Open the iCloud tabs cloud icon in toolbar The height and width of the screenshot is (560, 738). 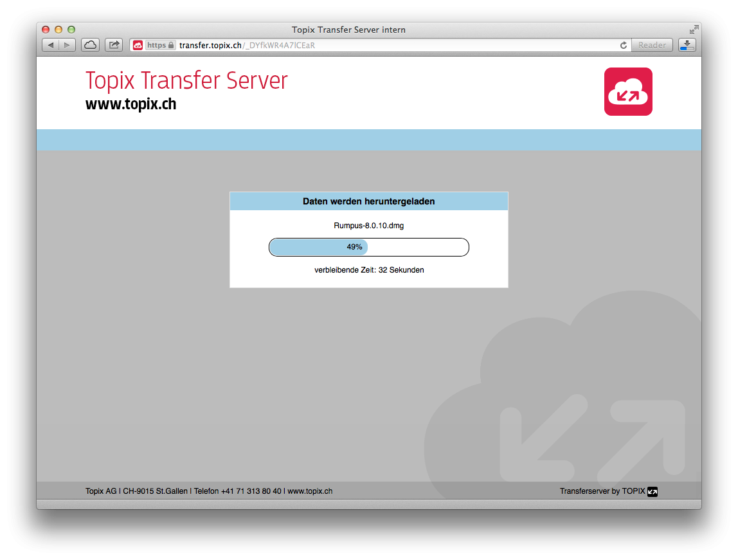pos(89,45)
